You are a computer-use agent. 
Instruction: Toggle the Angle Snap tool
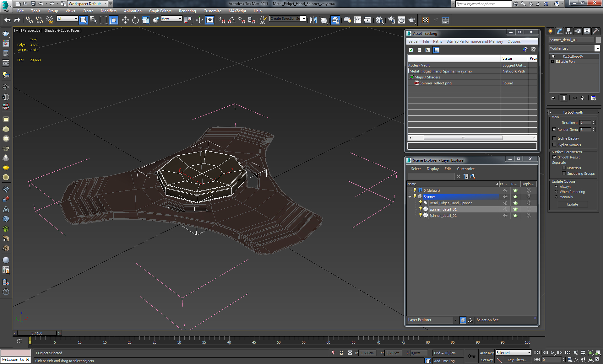[x=232, y=20]
